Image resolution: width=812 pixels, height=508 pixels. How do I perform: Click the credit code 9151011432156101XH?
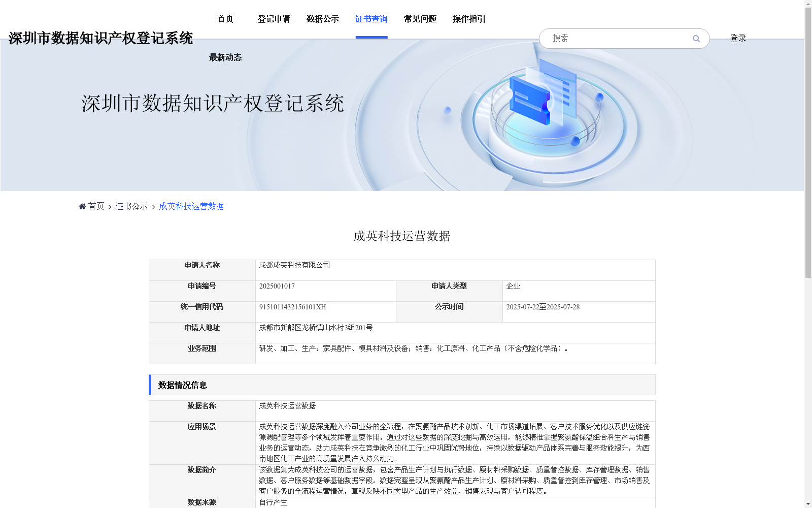pos(292,307)
